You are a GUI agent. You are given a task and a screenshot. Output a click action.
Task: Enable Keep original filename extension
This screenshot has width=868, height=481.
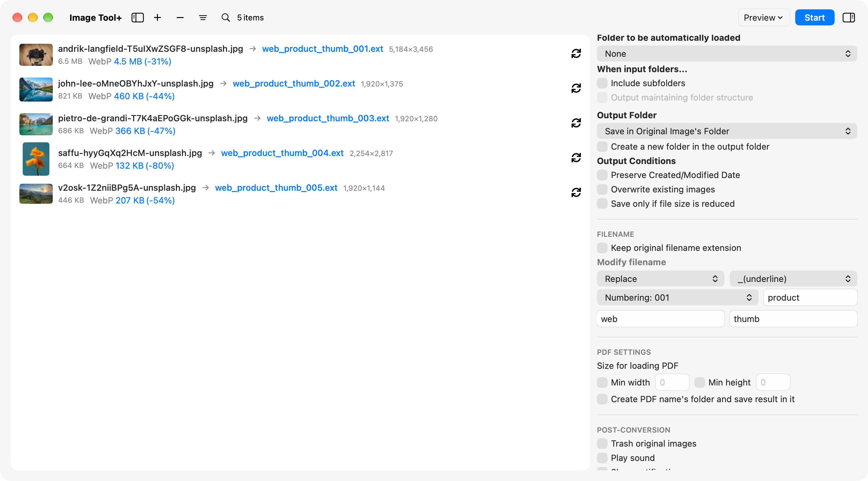tap(602, 248)
